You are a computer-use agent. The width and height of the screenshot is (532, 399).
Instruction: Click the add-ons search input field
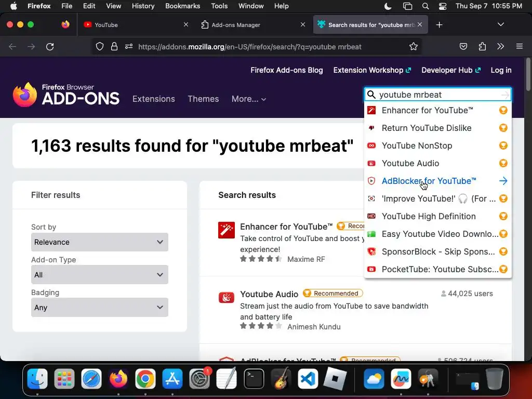pyautogui.click(x=437, y=95)
